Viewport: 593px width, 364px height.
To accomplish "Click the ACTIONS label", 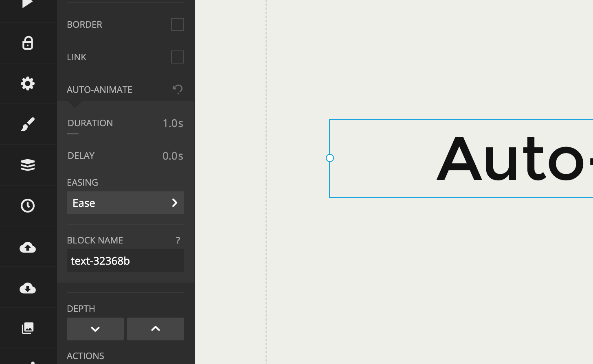I will click(x=86, y=356).
